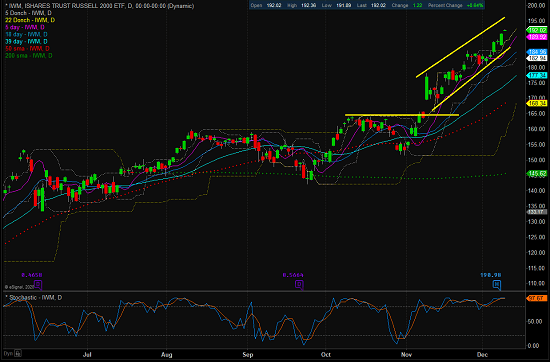The width and height of the screenshot is (550, 362).
Task: Click the green 192.02 last price tag
Action: pyautogui.click(x=537, y=31)
